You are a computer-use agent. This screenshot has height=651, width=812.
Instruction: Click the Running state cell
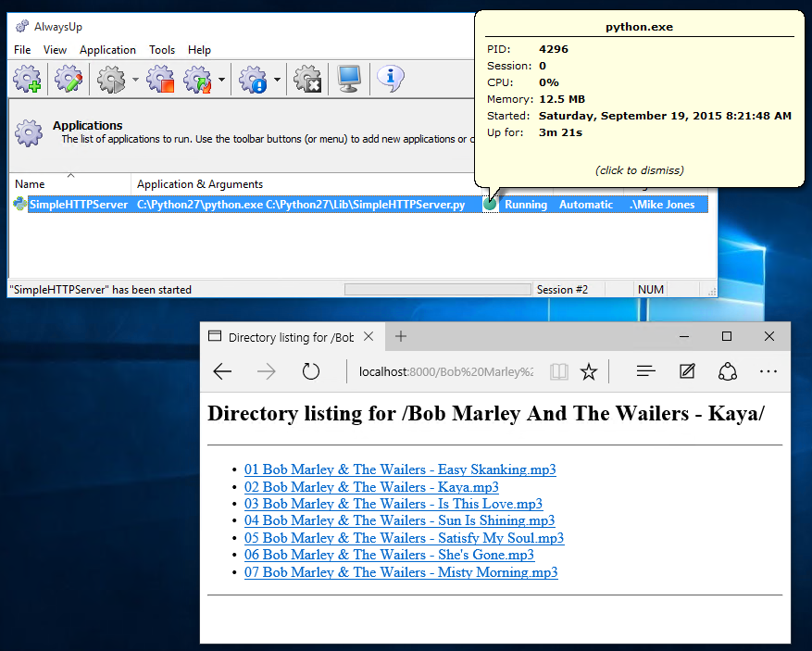coord(526,204)
